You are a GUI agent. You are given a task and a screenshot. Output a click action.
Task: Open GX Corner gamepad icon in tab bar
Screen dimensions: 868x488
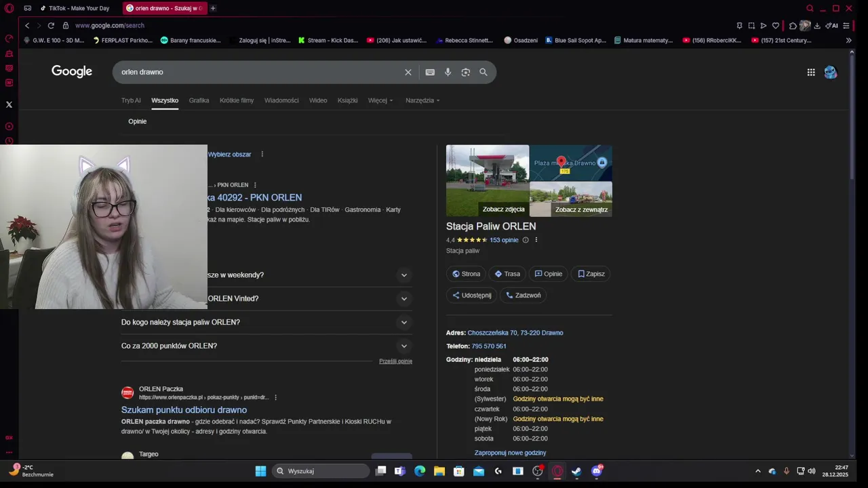tap(27, 8)
